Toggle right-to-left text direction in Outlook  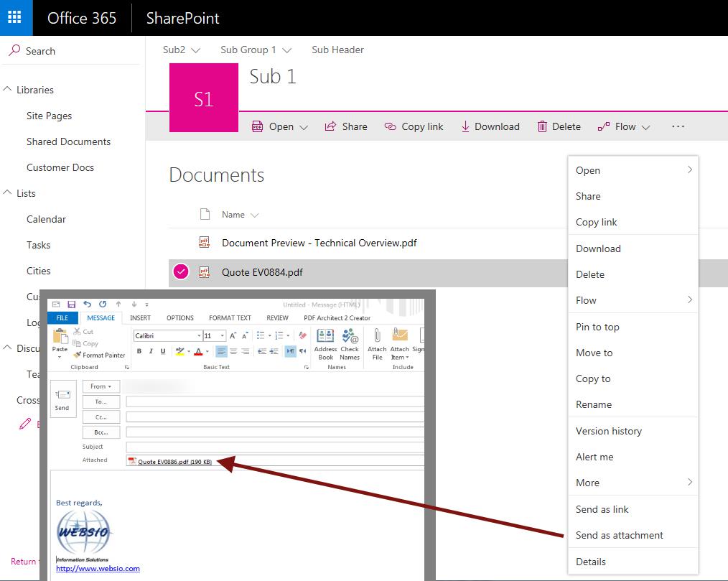pos(302,351)
